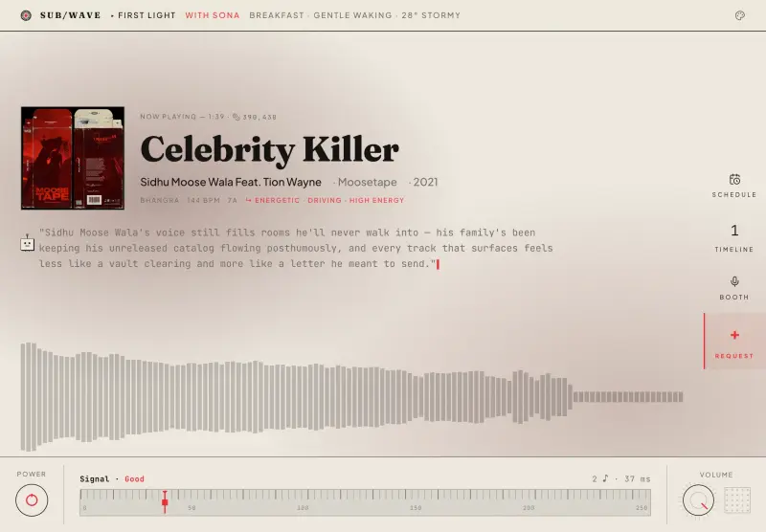Click the 37 ms latency readout

click(x=638, y=478)
